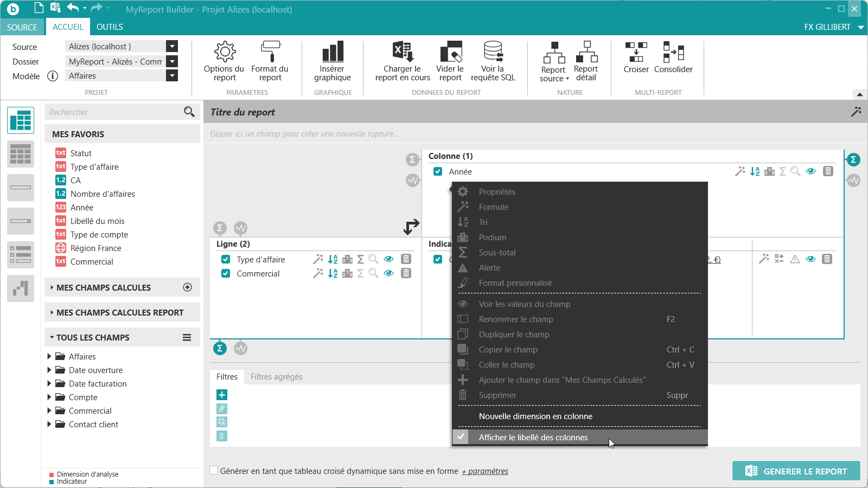Open the paramètres link

[485, 471]
